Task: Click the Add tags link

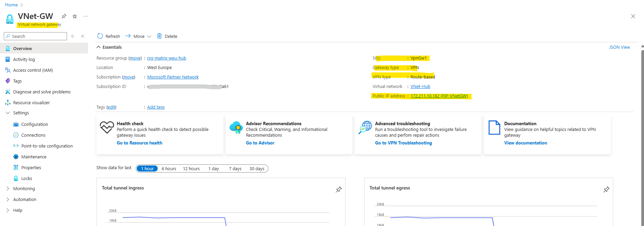Action: (156, 107)
